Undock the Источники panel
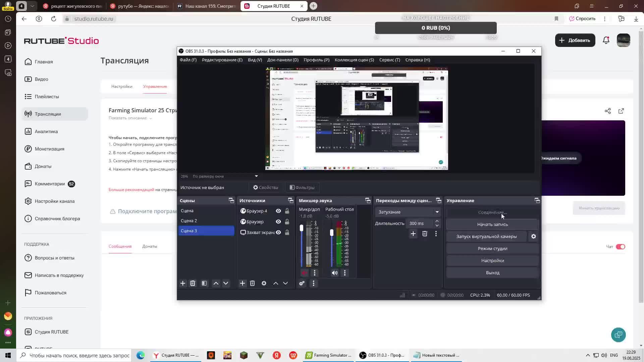This screenshot has width=644, height=362. tap(291, 200)
